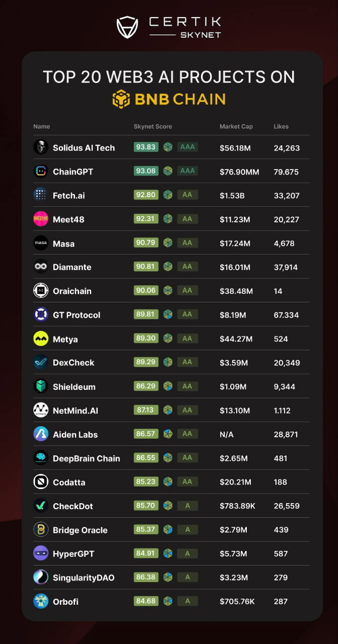
Task: Click the hexagon badge beside Oraichain score
Action: [168, 290]
